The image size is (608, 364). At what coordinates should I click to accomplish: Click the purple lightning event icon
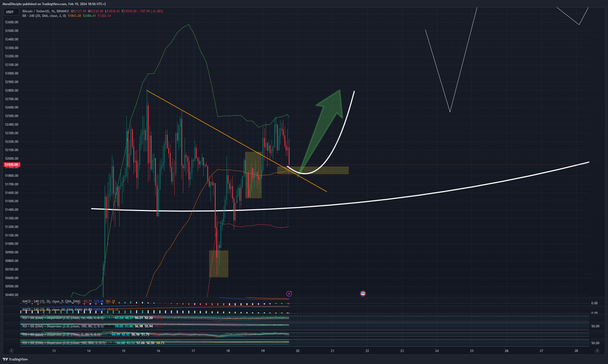tap(289, 294)
